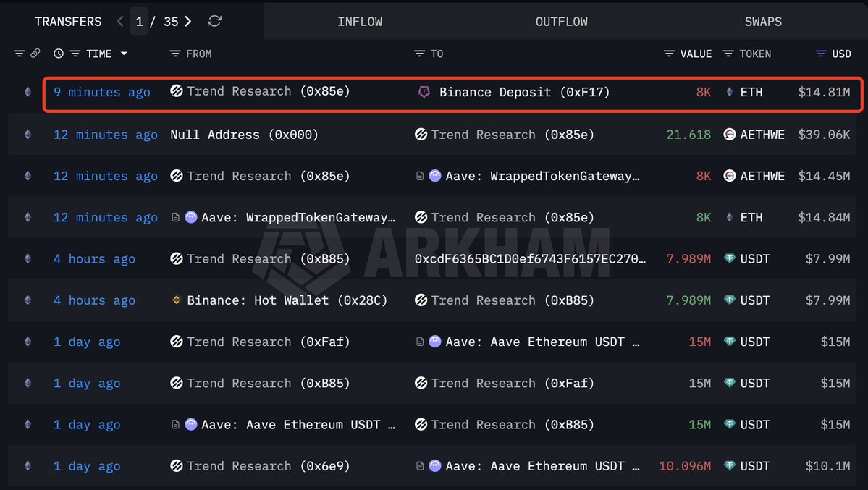Switch to the OUTFLOW tab
Screen dimensions: 868x490
click(x=561, y=22)
